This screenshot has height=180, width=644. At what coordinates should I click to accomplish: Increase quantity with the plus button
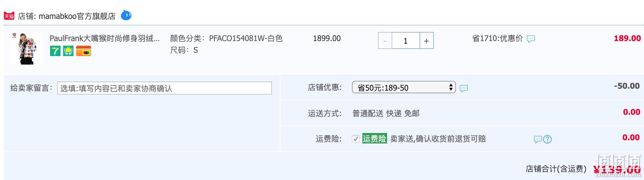point(426,41)
